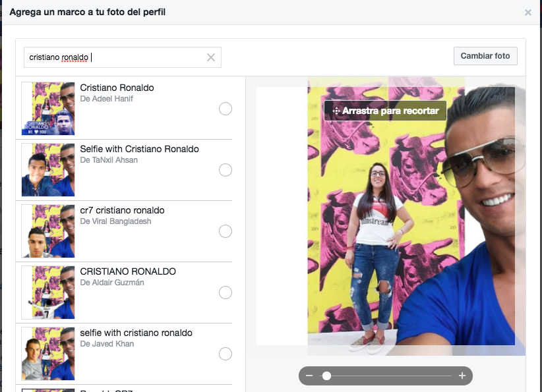
Task: Open the thumbnail of TaNxil Ahsan's frame
Action: 48,170
